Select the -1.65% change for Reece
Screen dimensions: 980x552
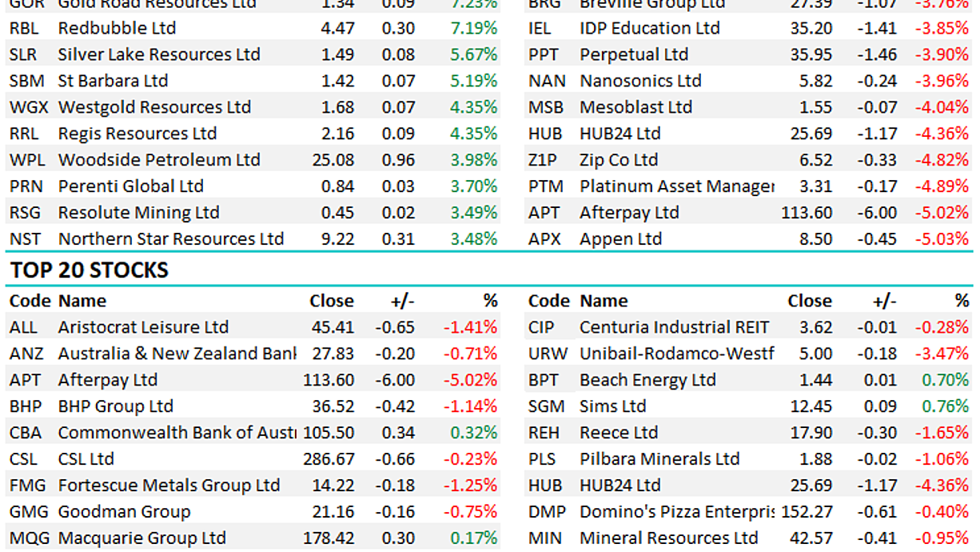point(942,433)
